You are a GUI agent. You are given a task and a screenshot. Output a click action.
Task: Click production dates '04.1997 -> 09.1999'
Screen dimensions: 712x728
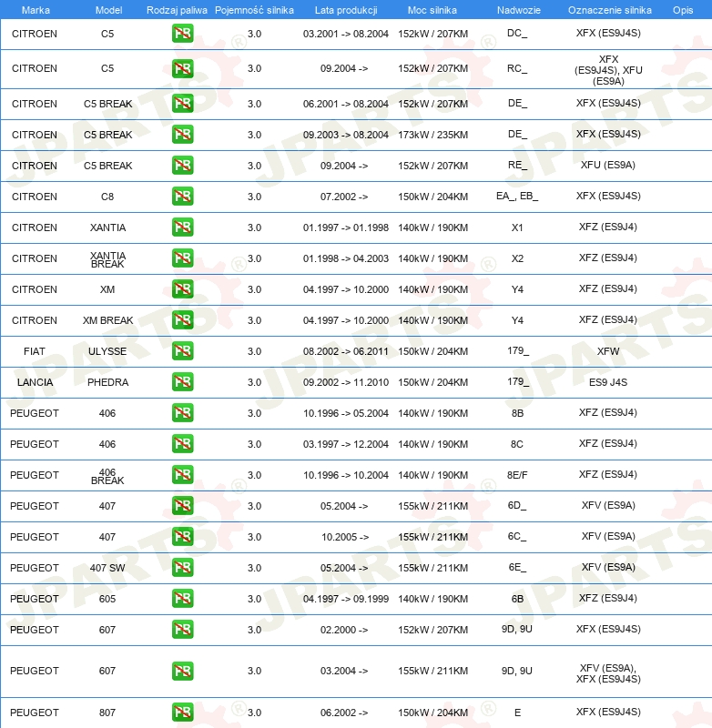click(346, 599)
